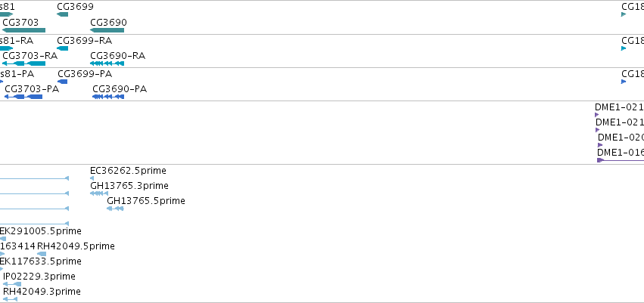The width and height of the screenshot is (644, 303).
Task: Pick the CG3699-RA transcript
Action: pos(62,48)
